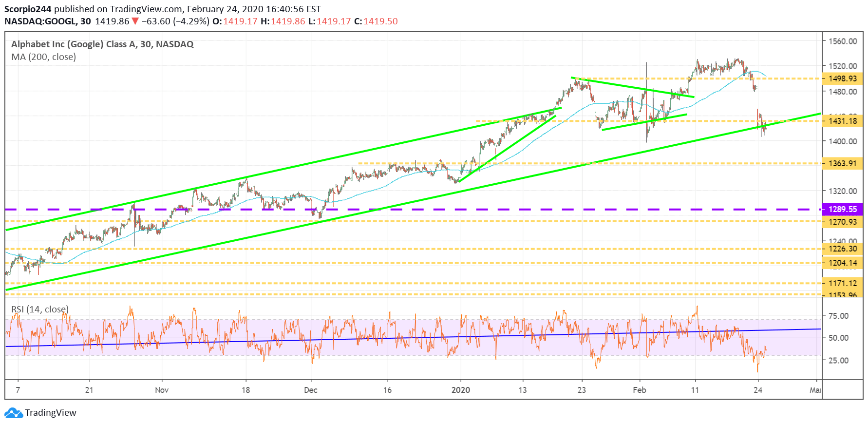The image size is (868, 426).
Task: Click the 2020 date label on time axis
Action: point(461,390)
